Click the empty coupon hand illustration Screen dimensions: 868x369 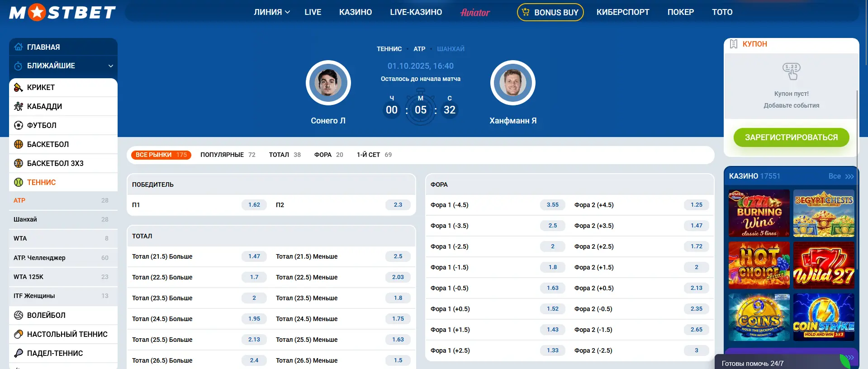point(792,71)
